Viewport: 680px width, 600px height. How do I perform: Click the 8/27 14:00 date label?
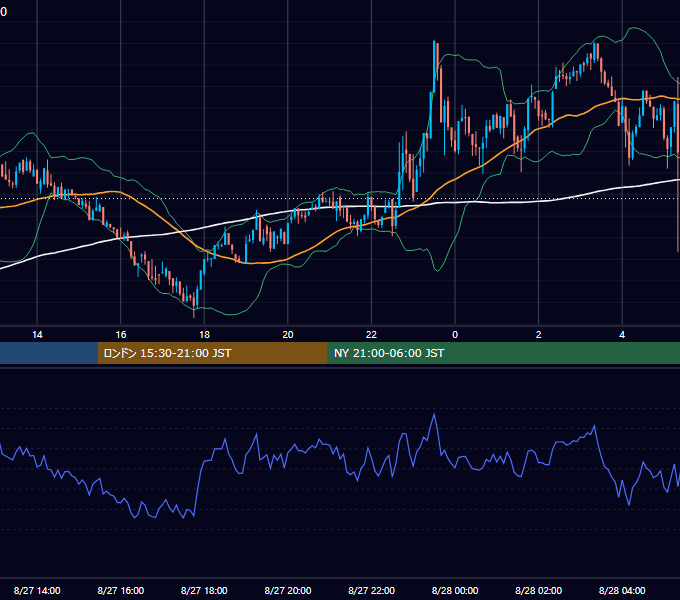37,590
